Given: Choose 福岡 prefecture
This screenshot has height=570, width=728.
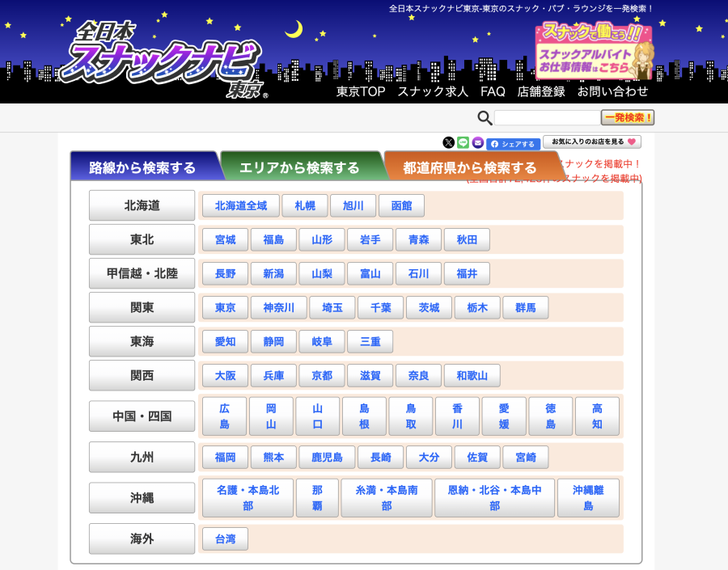Looking at the screenshot, I should [x=225, y=457].
